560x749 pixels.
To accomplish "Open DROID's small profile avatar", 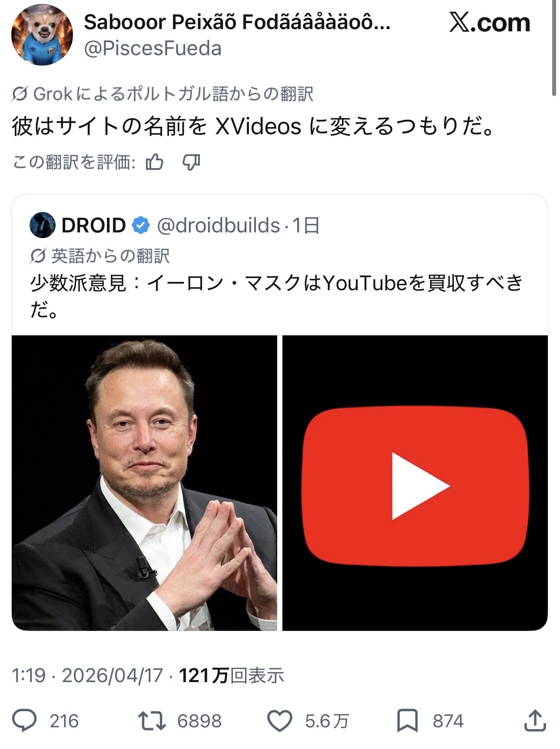I will (42, 225).
